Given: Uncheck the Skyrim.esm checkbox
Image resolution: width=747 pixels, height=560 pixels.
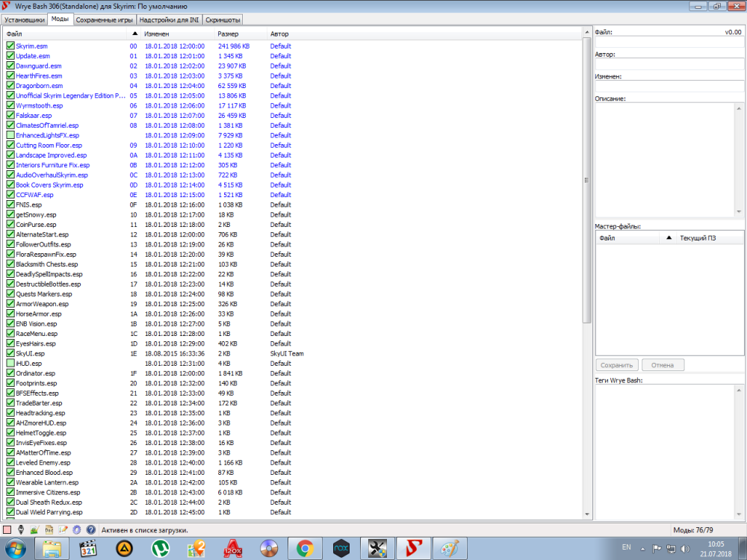Looking at the screenshot, I should [10, 46].
